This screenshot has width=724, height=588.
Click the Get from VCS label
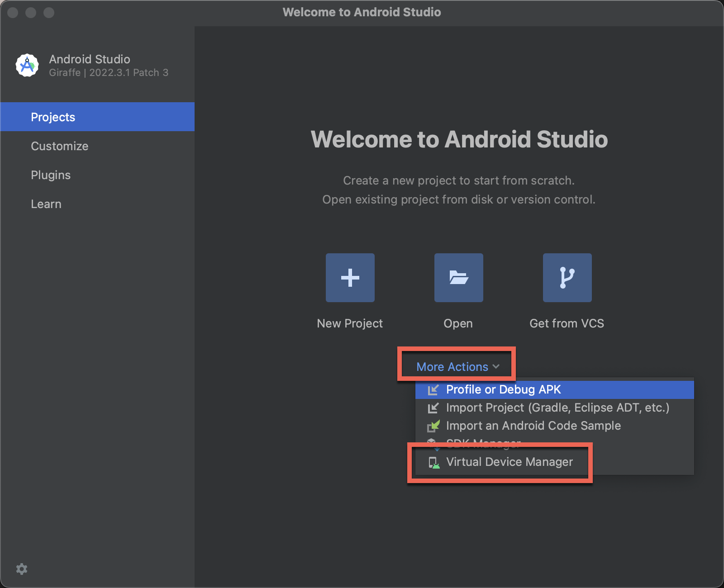pyautogui.click(x=567, y=323)
